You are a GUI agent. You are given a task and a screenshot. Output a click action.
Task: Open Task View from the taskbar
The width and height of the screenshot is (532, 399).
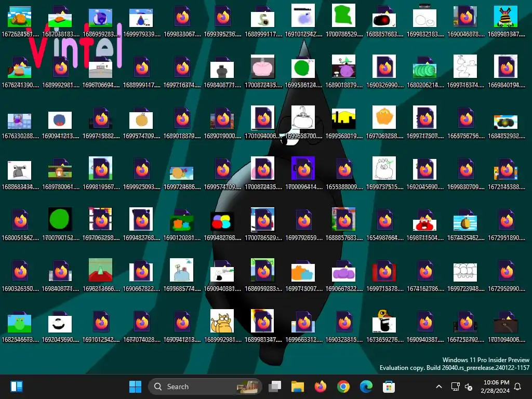click(275, 387)
